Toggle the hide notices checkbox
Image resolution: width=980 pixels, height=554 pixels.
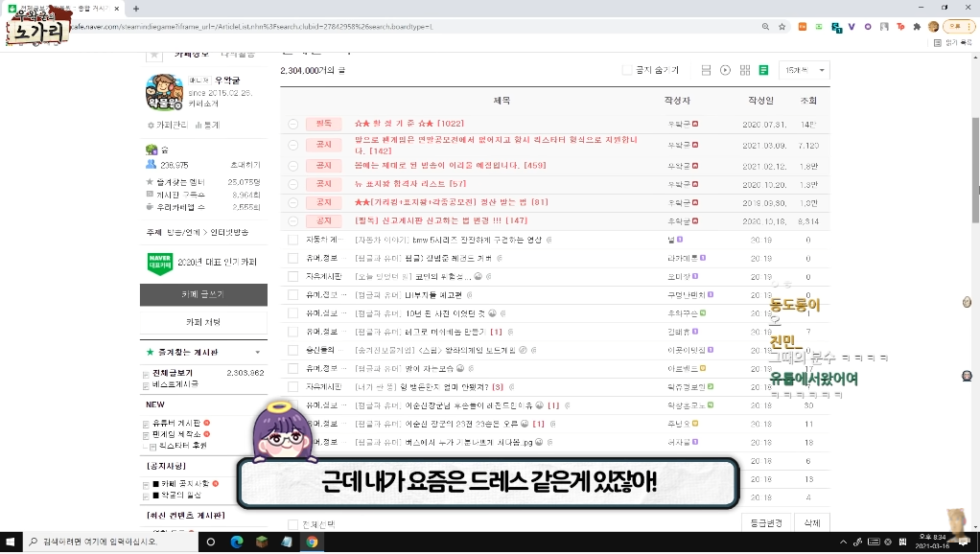tap(626, 70)
